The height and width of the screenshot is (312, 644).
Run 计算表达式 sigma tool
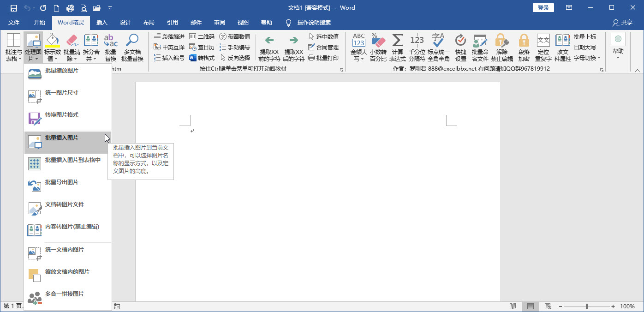[397, 48]
